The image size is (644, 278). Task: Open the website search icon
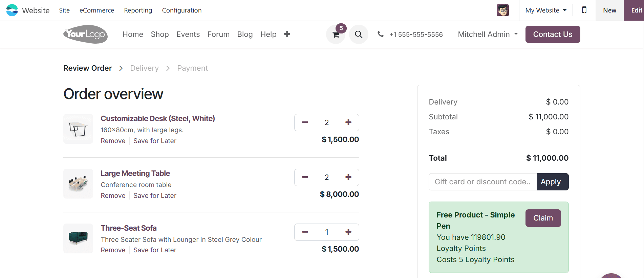pyautogui.click(x=359, y=34)
